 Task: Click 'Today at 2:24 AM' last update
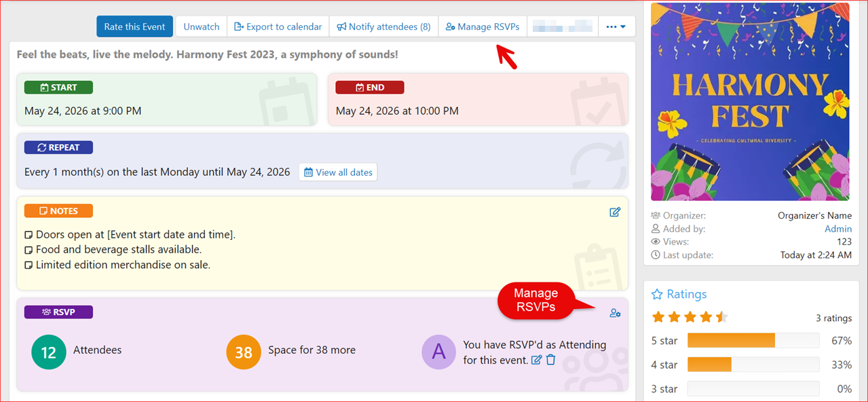[x=816, y=255]
